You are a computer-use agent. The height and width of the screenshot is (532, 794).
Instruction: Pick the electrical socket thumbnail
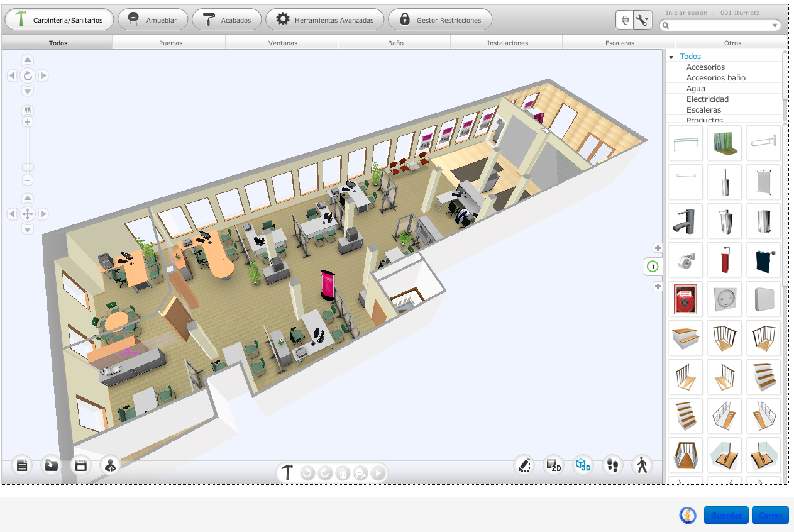tap(724, 299)
